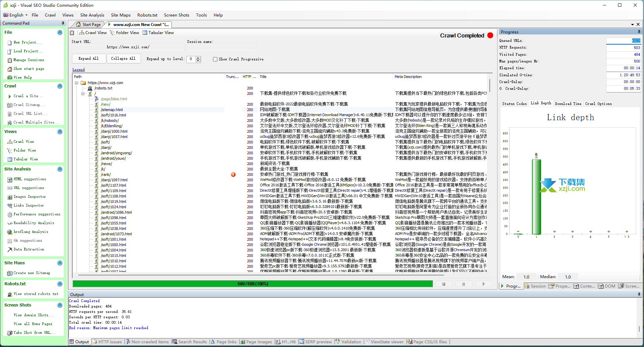Open HTML suggestions icon
This screenshot has height=347, width=644.
pyautogui.click(x=9, y=179)
